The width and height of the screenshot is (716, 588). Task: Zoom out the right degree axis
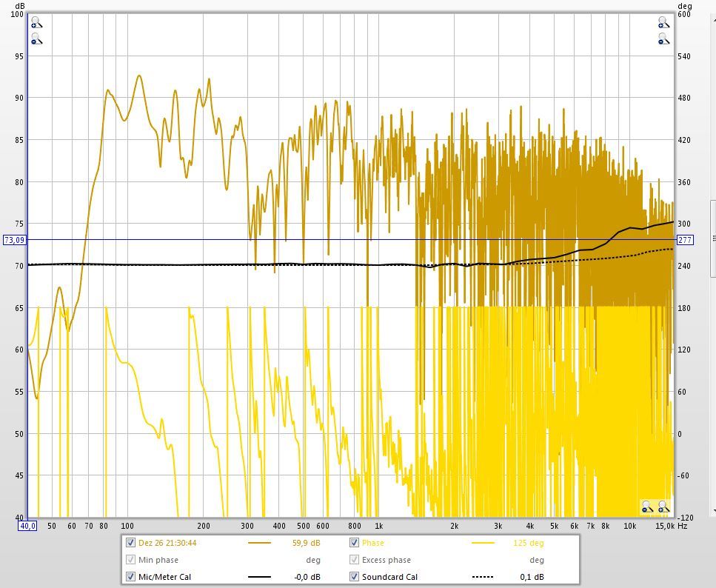point(663,40)
